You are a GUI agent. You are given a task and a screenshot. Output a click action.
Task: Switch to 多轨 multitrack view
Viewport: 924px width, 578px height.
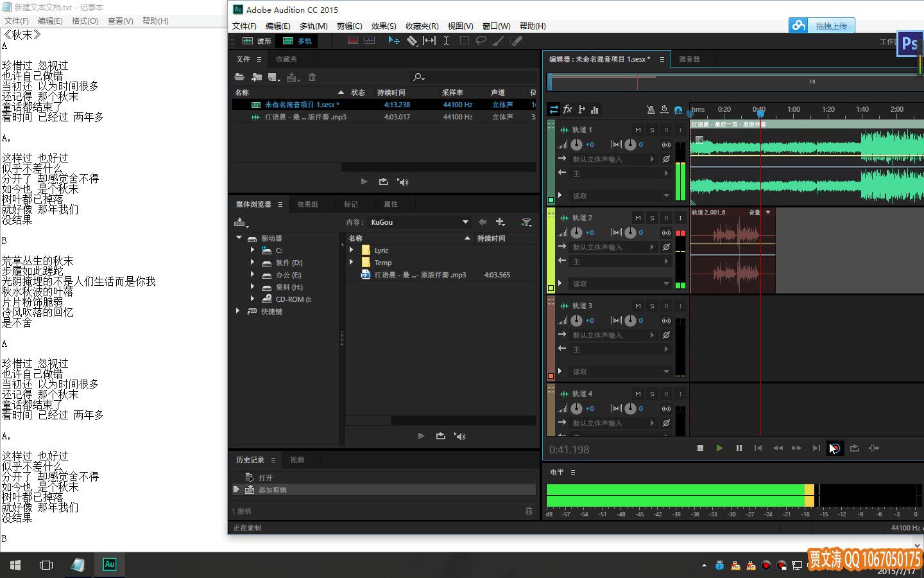297,40
